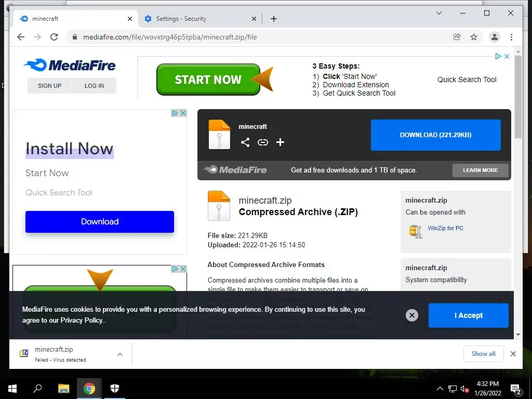Click the page vertical scrollbar thumb
Screen dimensions: 532x399
518,97
